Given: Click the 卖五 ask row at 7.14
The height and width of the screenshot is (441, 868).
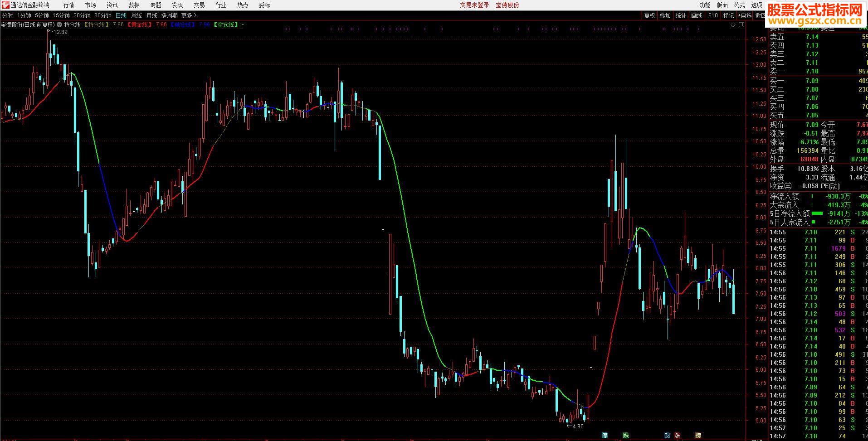Looking at the screenshot, I should (x=819, y=37).
